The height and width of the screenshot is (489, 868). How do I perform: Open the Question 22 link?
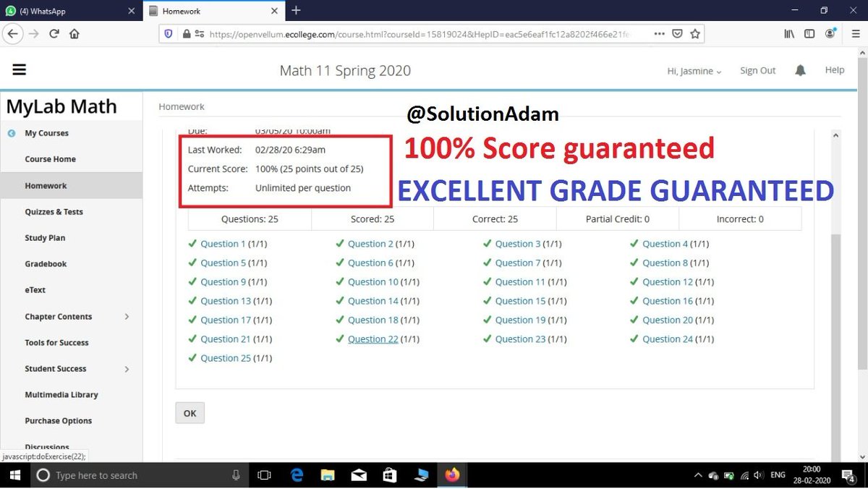373,339
